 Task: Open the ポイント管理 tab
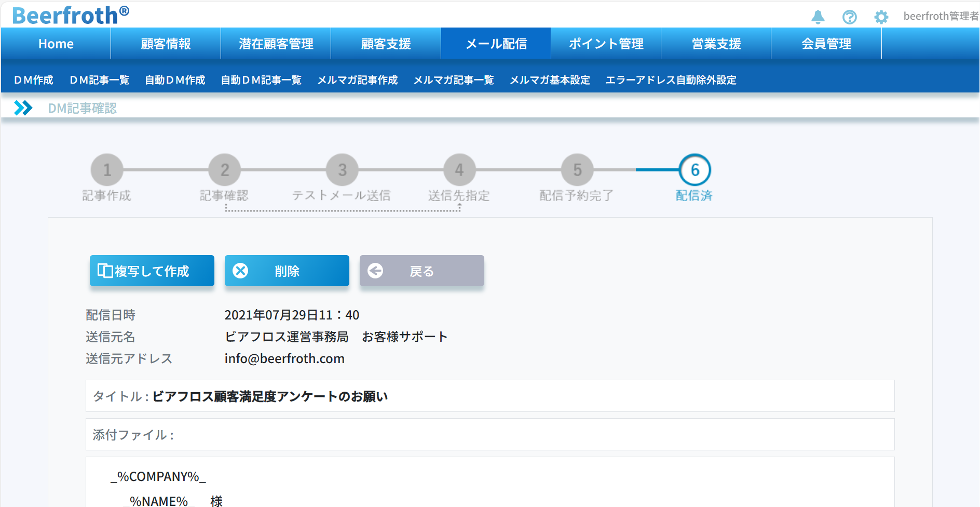(606, 44)
